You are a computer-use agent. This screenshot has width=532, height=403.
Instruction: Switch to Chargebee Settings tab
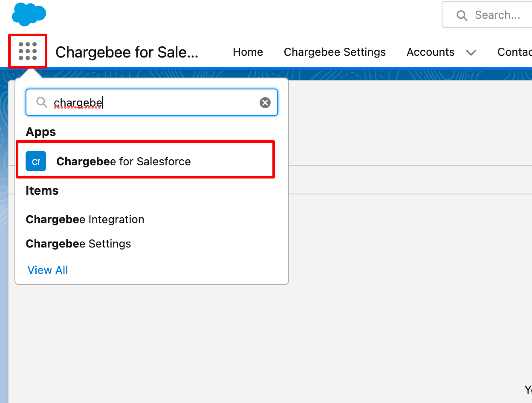(x=335, y=52)
